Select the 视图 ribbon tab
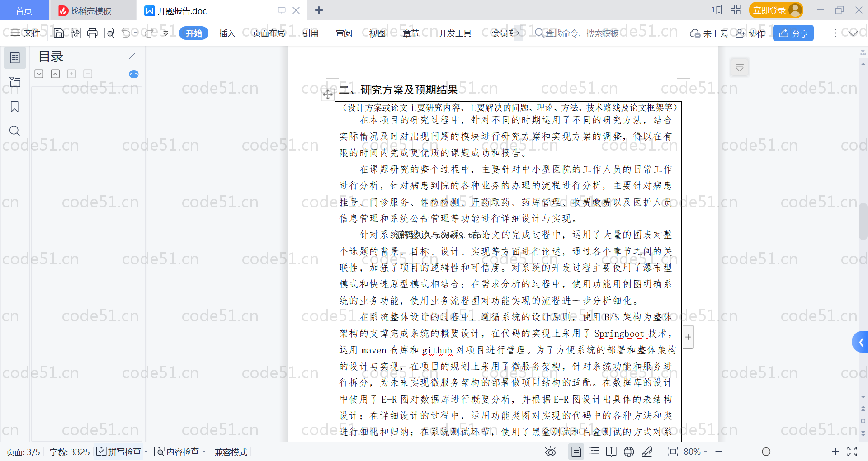The image size is (868, 461). click(x=377, y=33)
